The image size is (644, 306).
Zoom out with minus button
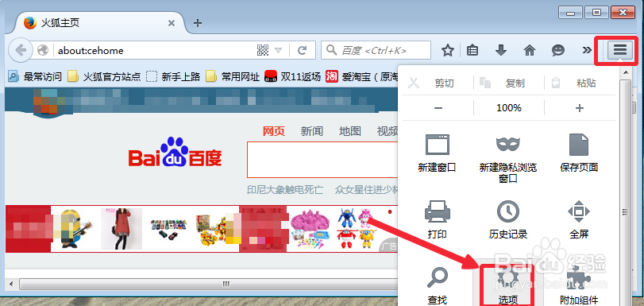(x=438, y=108)
